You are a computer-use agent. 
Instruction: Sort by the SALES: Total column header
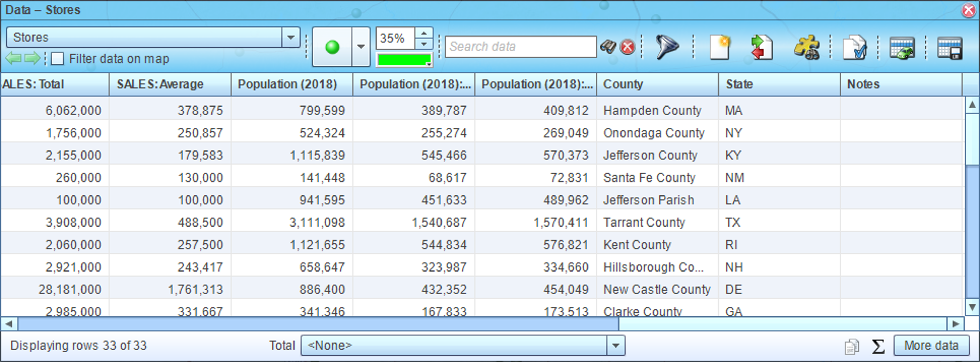(54, 84)
